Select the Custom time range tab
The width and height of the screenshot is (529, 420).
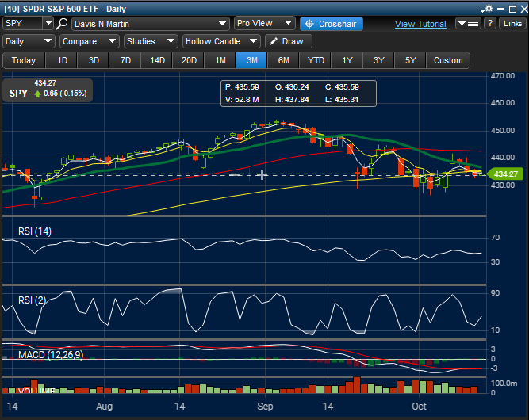tap(448, 60)
